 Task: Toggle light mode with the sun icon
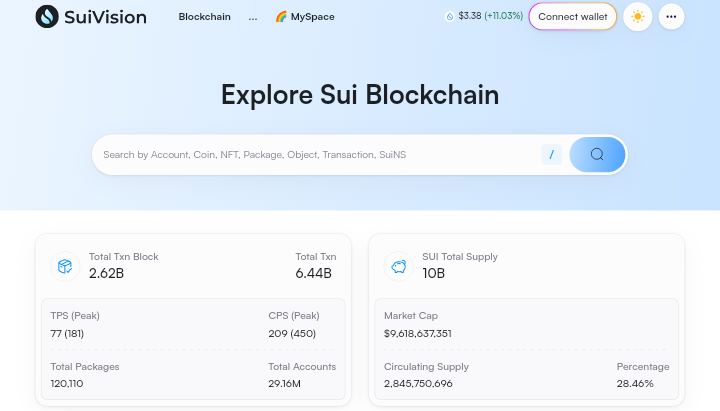pyautogui.click(x=637, y=17)
